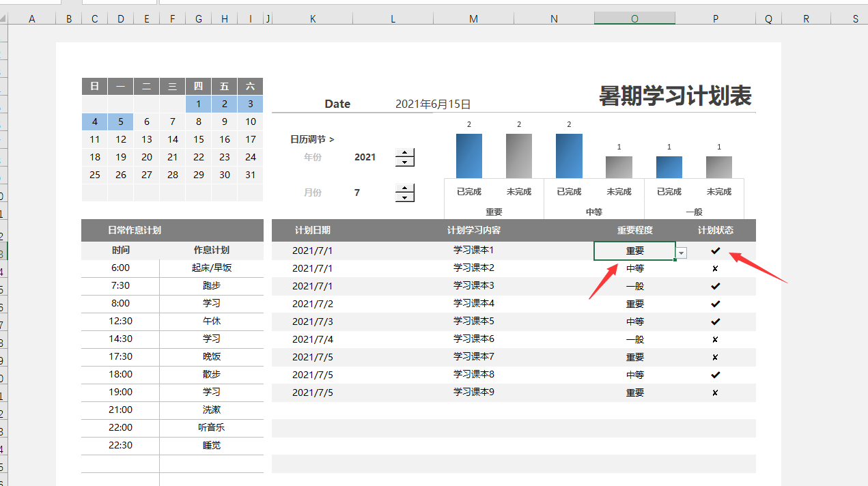Click the 计划状态 column header
Viewport: 868px width, 486px height.
(716, 230)
